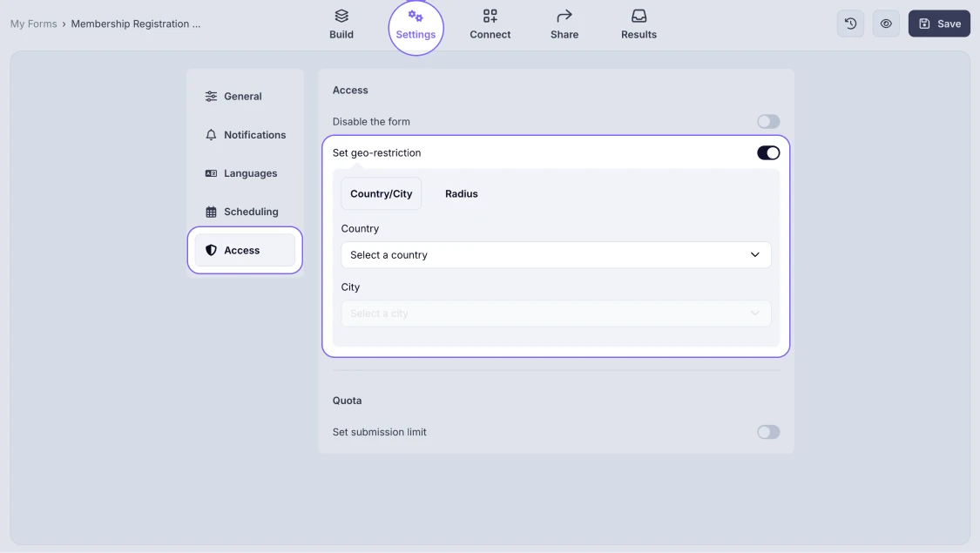Expand the Select a city dropdown

tap(555, 314)
